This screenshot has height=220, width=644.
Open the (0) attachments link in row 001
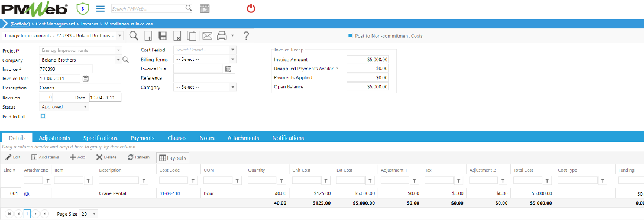point(27,194)
